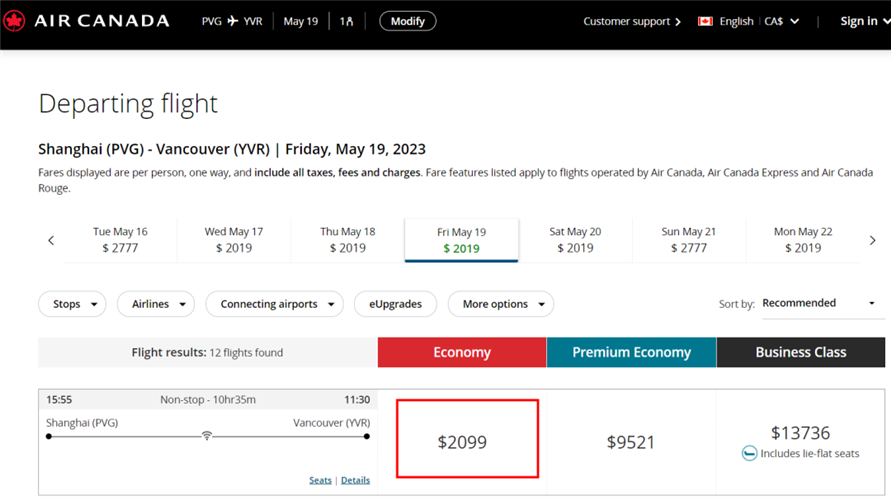The width and height of the screenshot is (891, 500).
Task: Open the Sort by Recommended dropdown
Action: [x=818, y=303]
